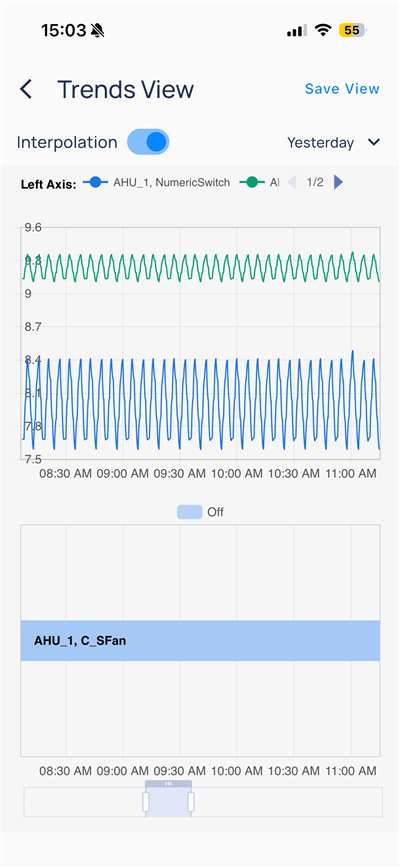
Task: Toggle the Interpolation switch off
Action: tap(148, 142)
